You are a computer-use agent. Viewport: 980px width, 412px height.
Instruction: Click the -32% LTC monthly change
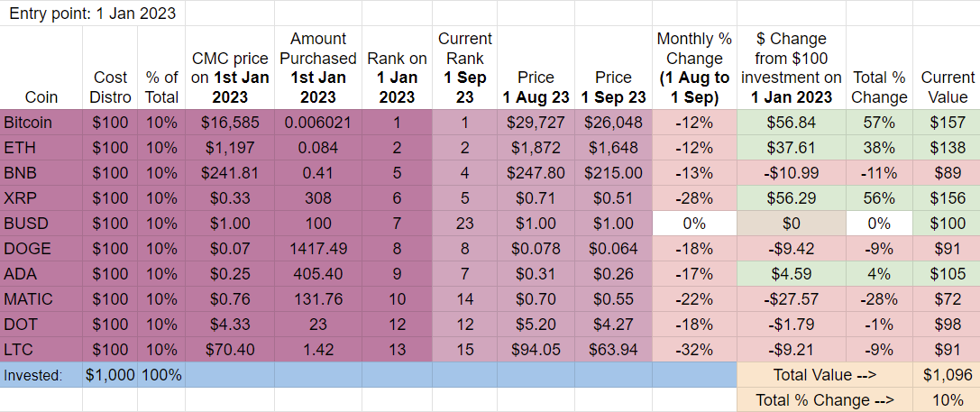(694, 349)
